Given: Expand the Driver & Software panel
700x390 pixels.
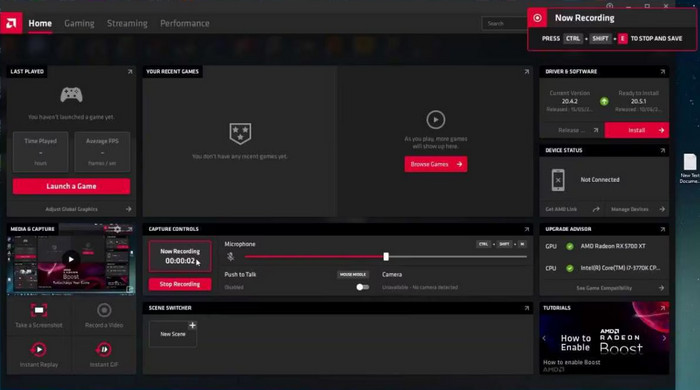Looking at the screenshot, I should tap(662, 71).
